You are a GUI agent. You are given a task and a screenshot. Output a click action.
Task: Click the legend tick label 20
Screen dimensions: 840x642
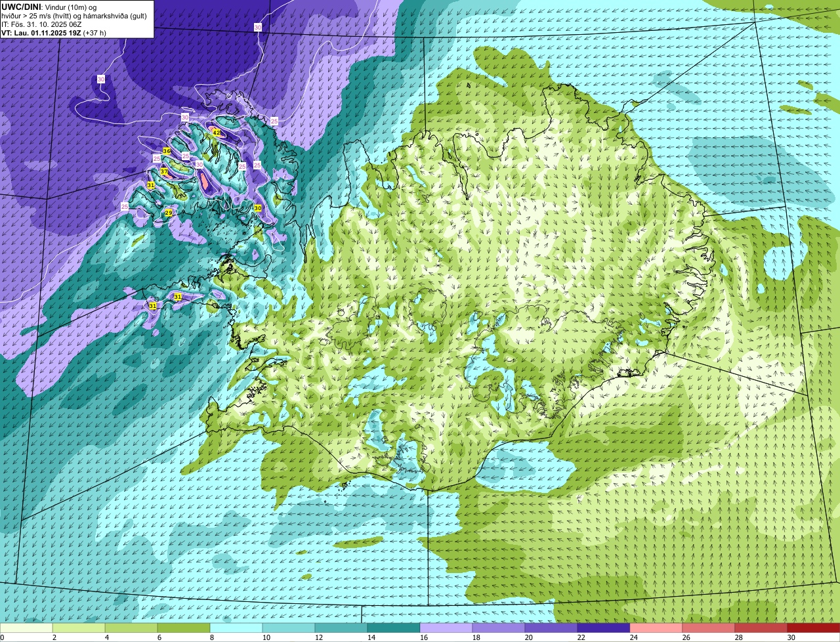click(x=529, y=637)
